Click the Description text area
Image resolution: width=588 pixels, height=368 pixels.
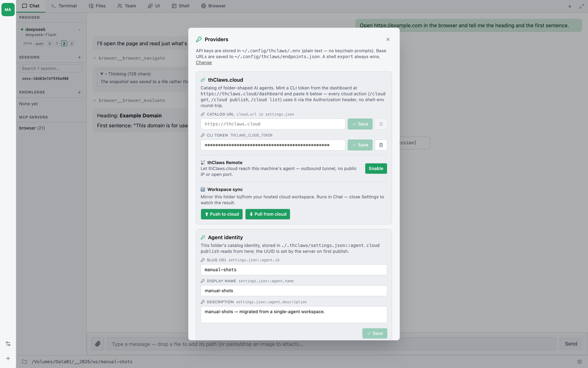click(294, 315)
